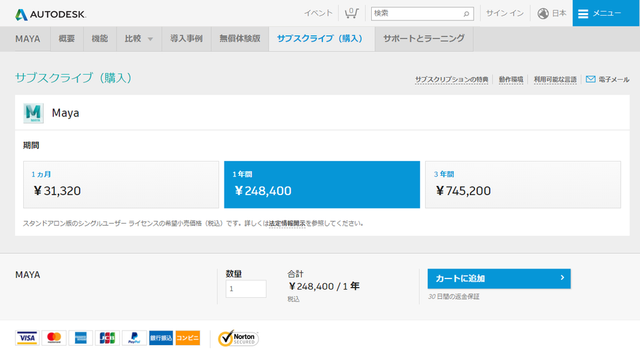Click the サインイン link
Viewport: 640px width, 362px height.
click(x=504, y=13)
